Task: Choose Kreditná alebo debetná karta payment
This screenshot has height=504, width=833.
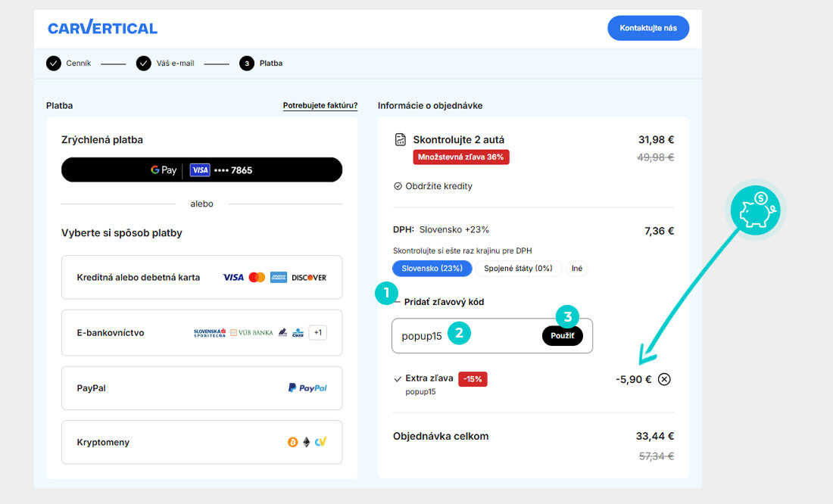Action: click(202, 277)
